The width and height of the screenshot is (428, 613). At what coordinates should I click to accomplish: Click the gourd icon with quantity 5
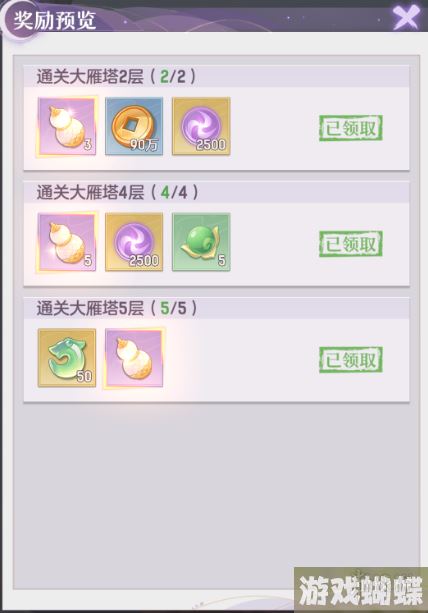[67, 242]
